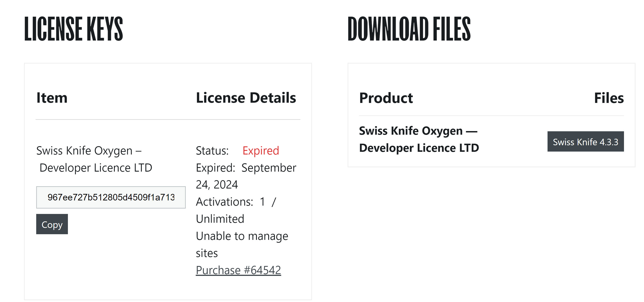This screenshot has height=302, width=644.
Task: Click the Activations count text
Action: click(236, 202)
